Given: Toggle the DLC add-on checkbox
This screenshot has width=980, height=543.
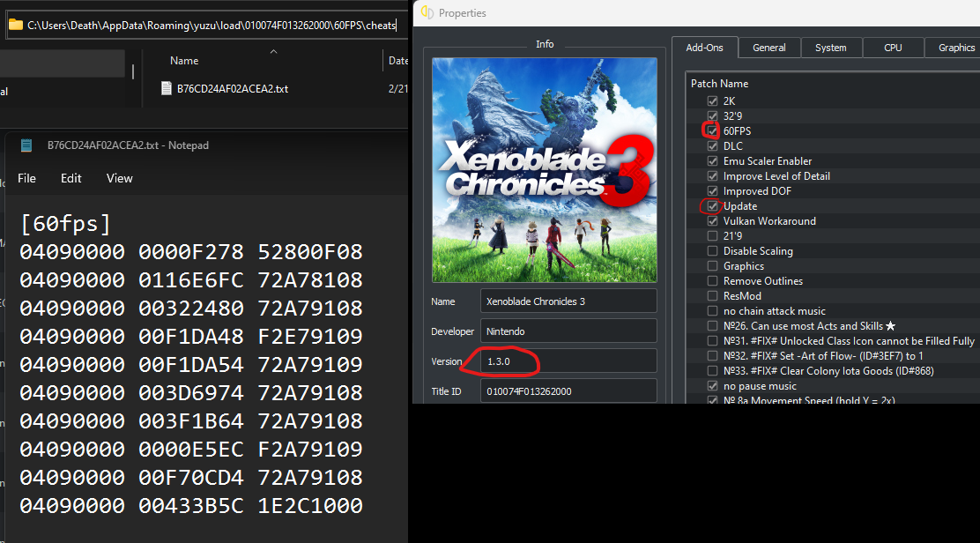Looking at the screenshot, I should [x=712, y=145].
